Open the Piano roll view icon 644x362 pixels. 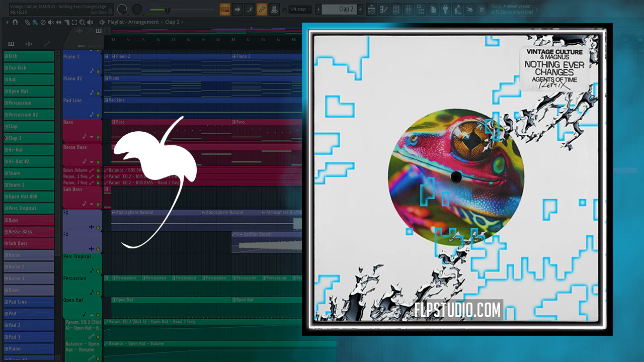point(384,9)
